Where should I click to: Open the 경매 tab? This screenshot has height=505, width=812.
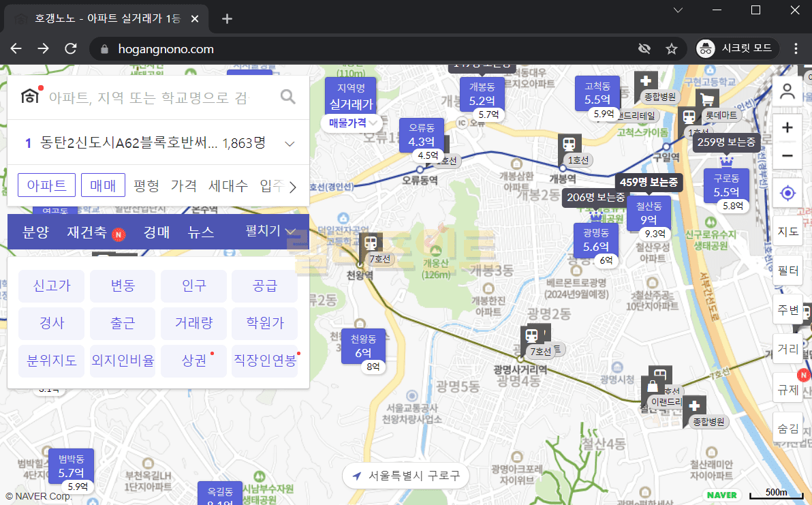156,232
